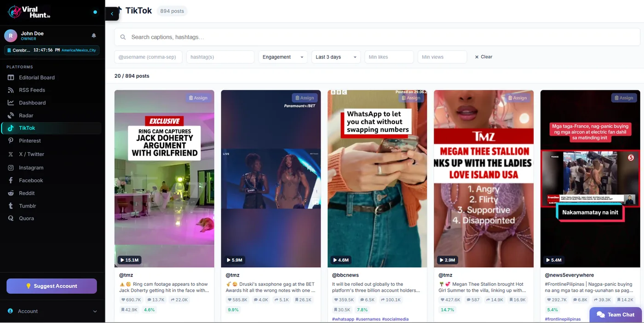This screenshot has width=644, height=323.
Task: Open the Jack Doherty video thumbnail
Action: tap(164, 179)
